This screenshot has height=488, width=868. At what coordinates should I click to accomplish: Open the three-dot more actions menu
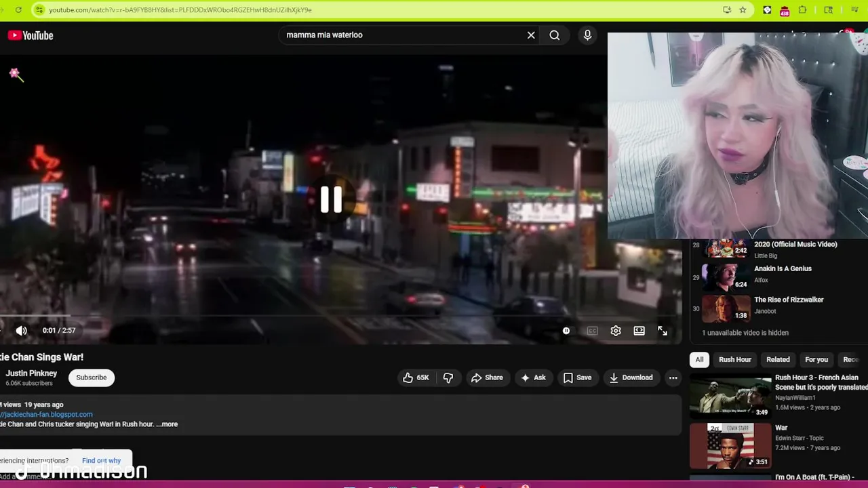click(673, 378)
